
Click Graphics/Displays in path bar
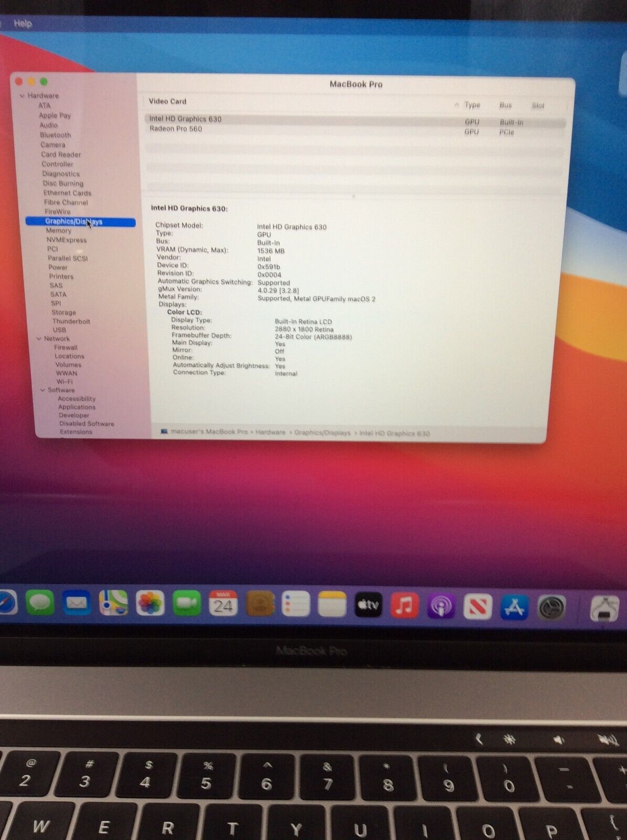point(322,433)
